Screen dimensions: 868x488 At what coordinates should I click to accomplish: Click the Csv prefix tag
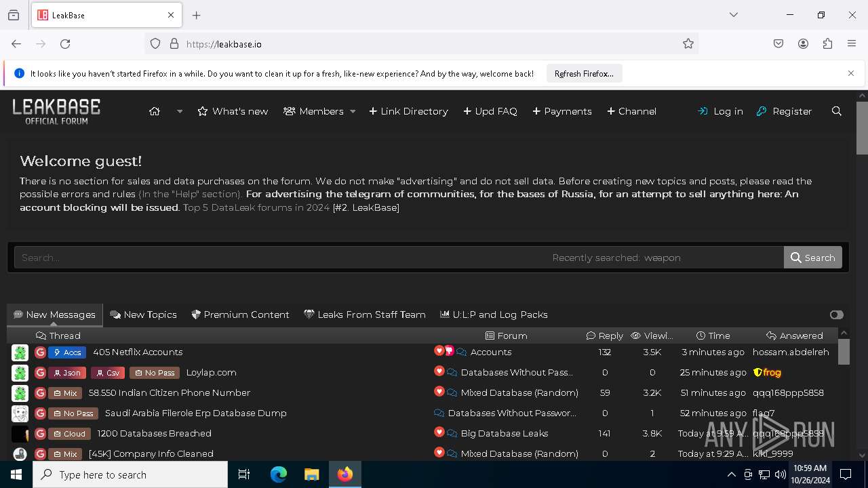pos(107,372)
